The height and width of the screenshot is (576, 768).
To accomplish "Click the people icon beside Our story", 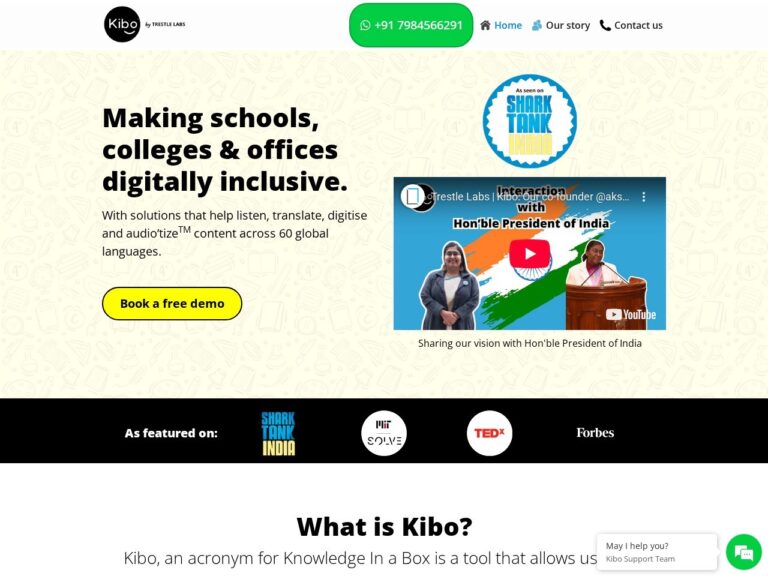I will (x=537, y=25).
